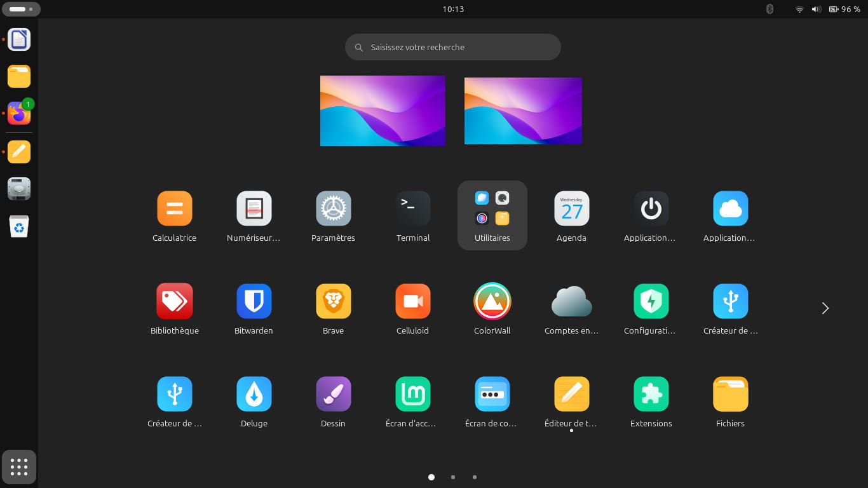
Task: Click the volume speaker icon
Action: [816, 9]
